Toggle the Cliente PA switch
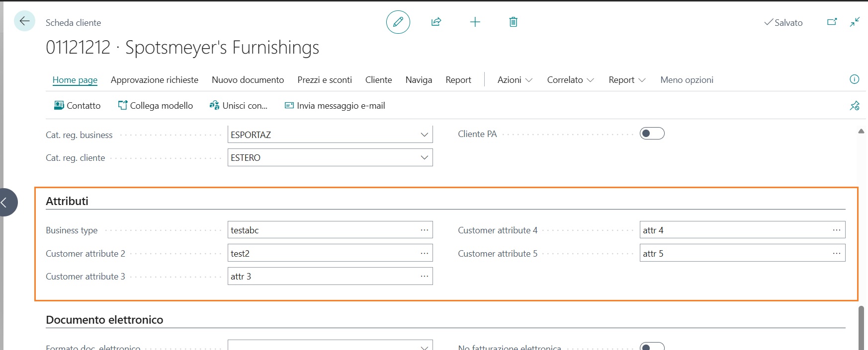 pyautogui.click(x=652, y=134)
